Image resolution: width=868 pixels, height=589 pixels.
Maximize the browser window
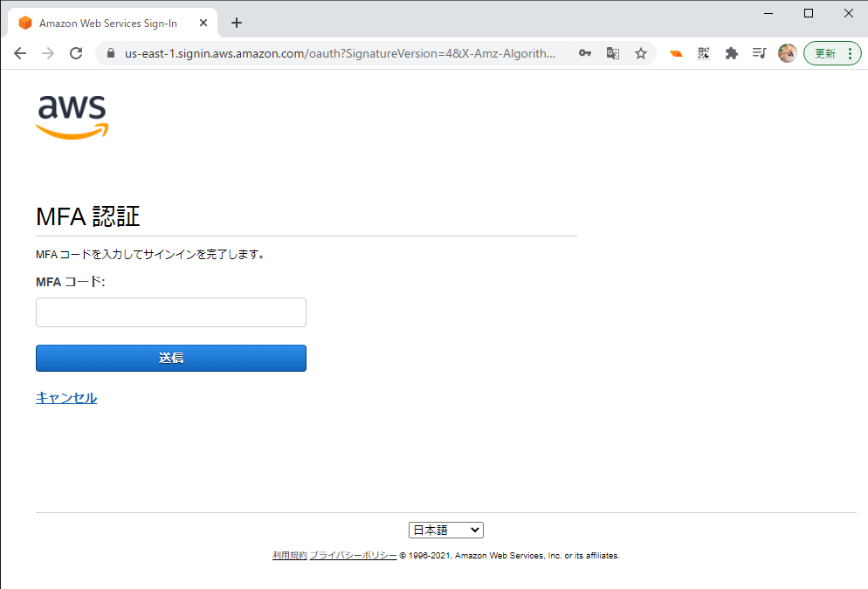click(x=809, y=13)
